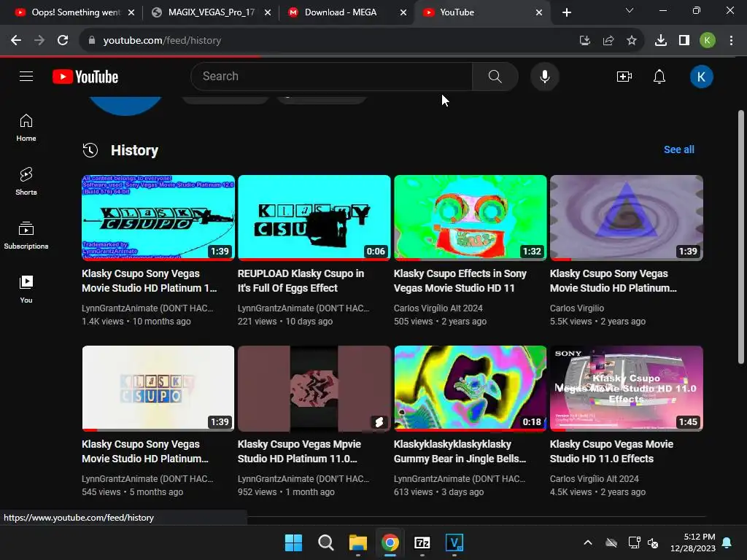Viewport: 747px width, 560px height.
Task: Focus the YouTube search field
Action: 332,76
